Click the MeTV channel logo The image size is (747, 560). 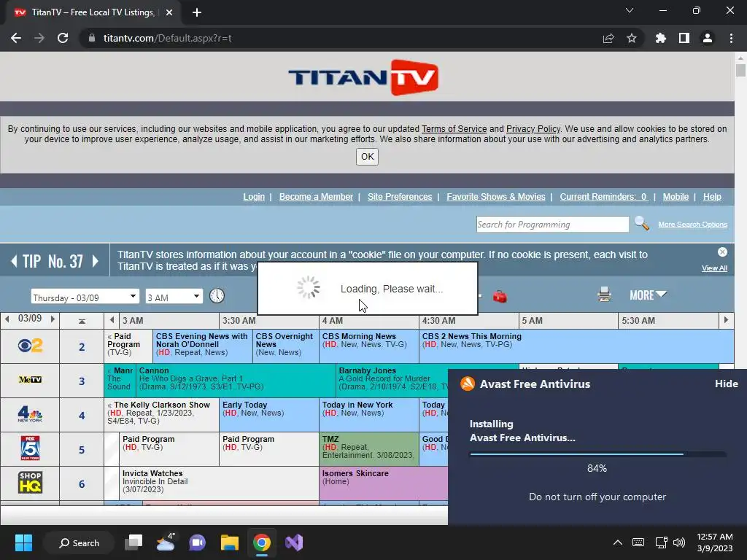point(30,379)
